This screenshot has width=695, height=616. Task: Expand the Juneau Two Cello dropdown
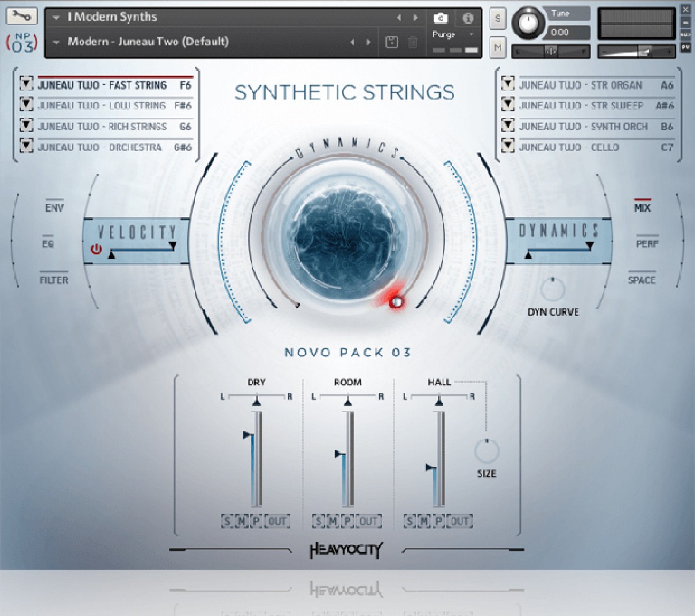pyautogui.click(x=507, y=146)
